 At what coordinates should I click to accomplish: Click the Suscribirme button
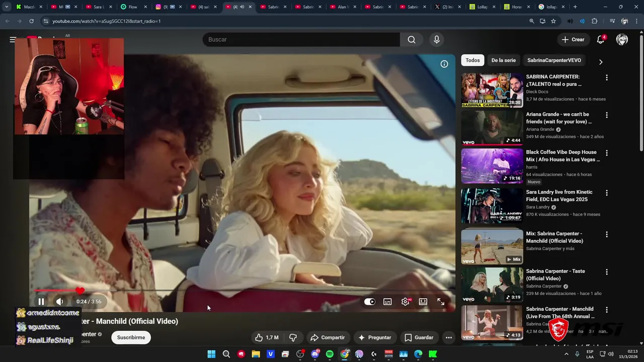pos(131,337)
